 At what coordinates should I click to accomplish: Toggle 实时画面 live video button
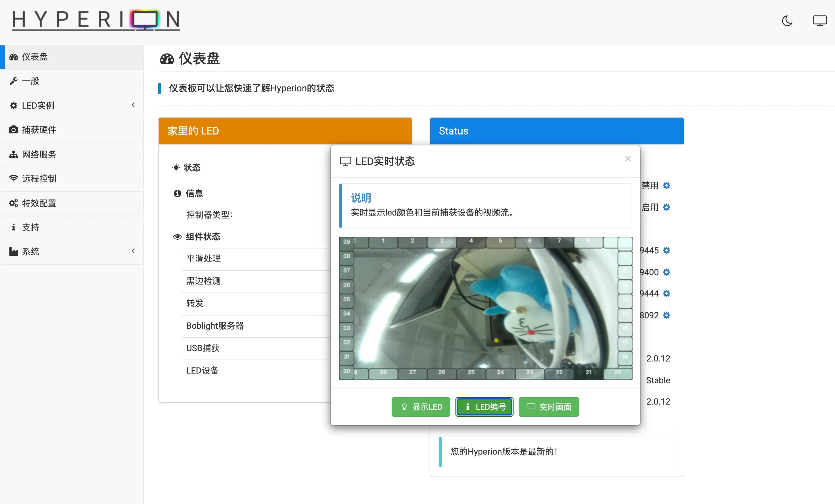[548, 407]
